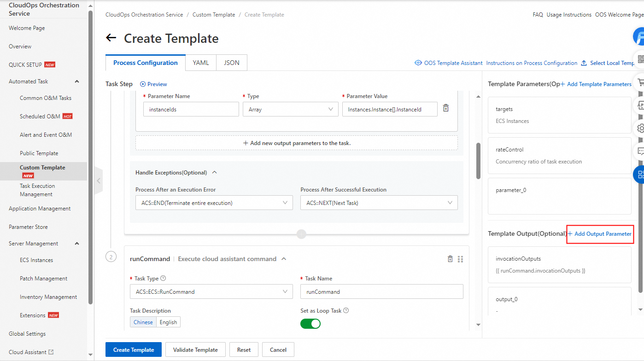Image resolution: width=644 pixels, height=361 pixels.
Task: Select the rateControl template parameter card
Action: point(559,156)
